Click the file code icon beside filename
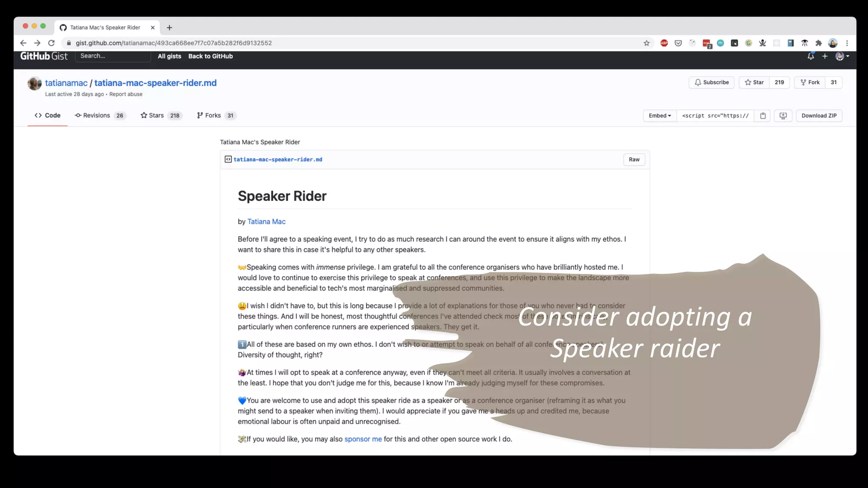The width and height of the screenshot is (868, 488). tap(228, 159)
